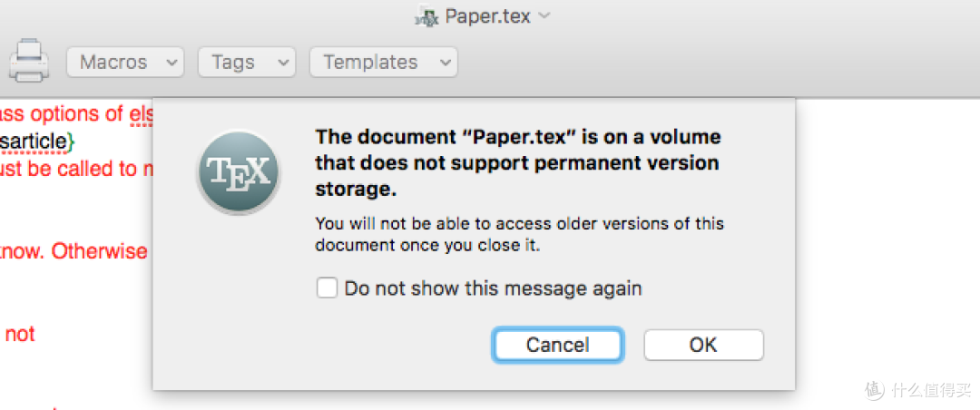Click the underlined word "els" in editor
The height and width of the screenshot is (410, 980).
140,114
